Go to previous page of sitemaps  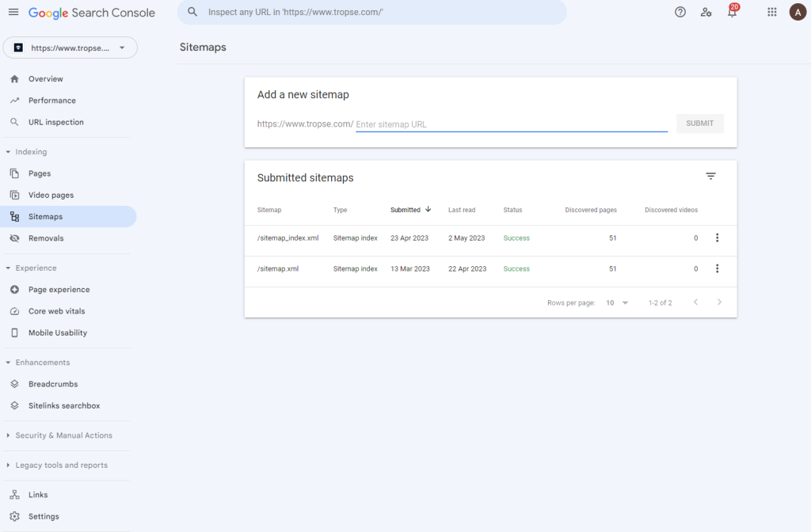(695, 302)
